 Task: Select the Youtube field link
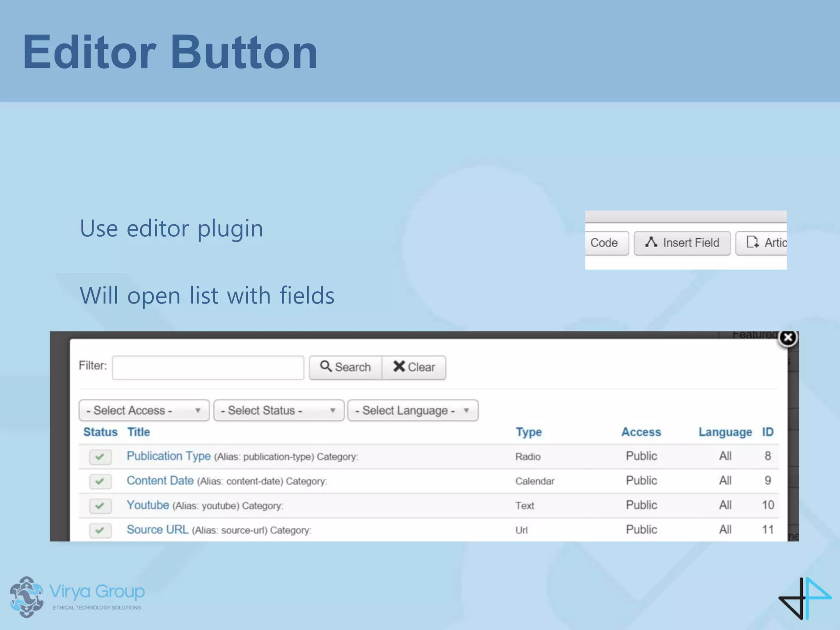pos(148,505)
